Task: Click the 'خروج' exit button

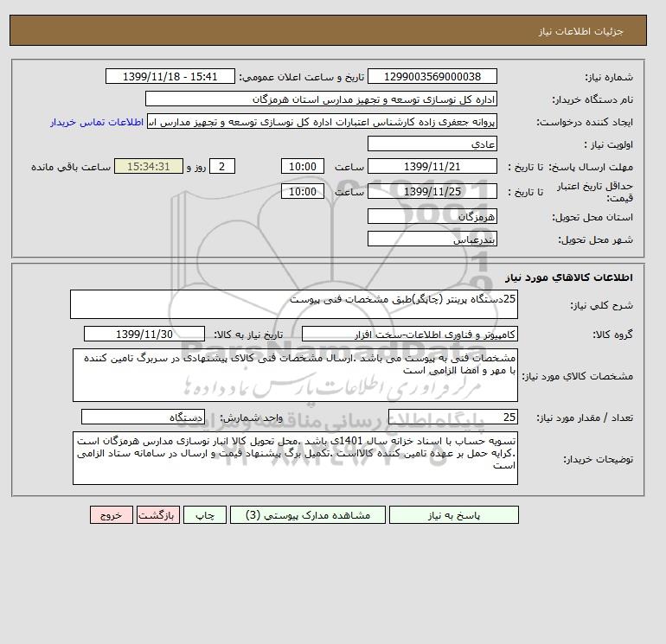Action: 112,515
